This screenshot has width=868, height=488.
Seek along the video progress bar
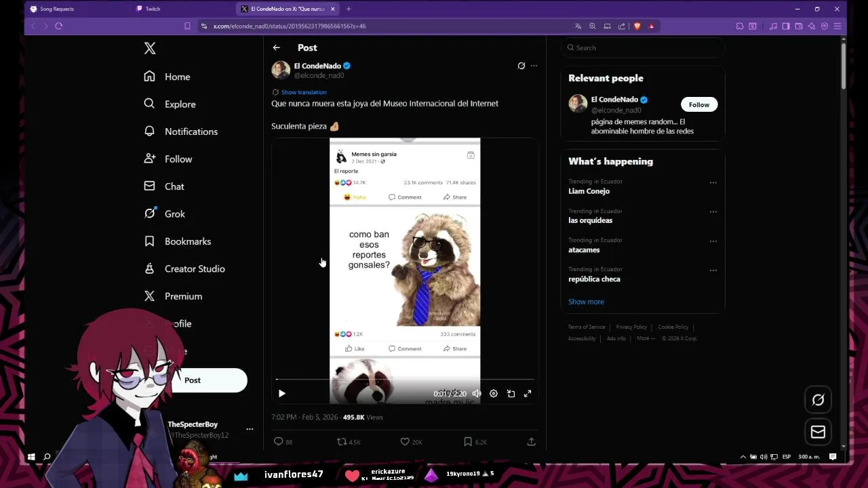(x=405, y=380)
